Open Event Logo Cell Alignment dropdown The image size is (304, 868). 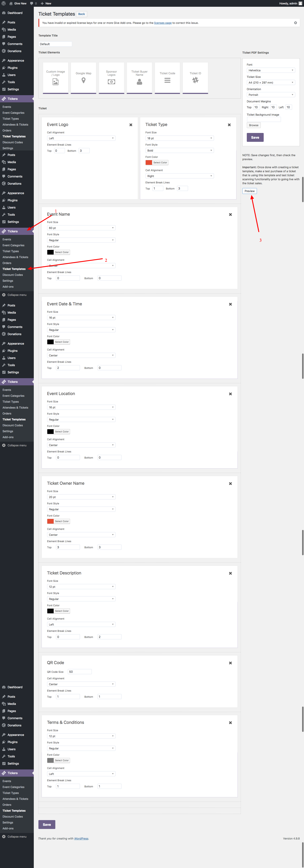tap(81, 138)
